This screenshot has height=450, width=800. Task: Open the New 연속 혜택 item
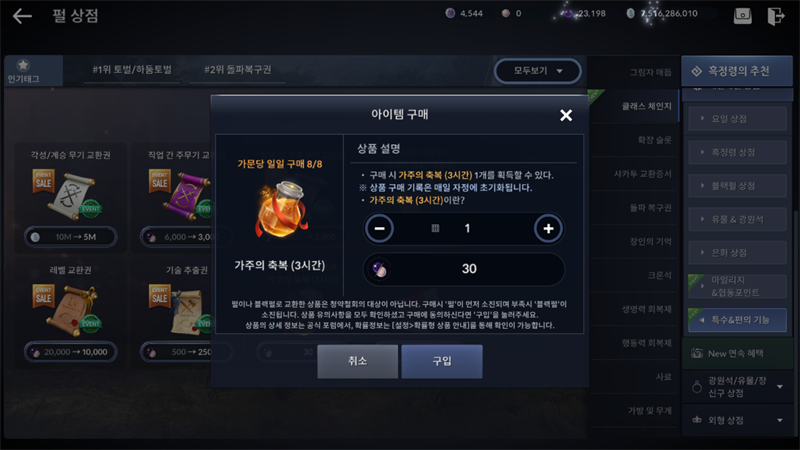(737, 353)
